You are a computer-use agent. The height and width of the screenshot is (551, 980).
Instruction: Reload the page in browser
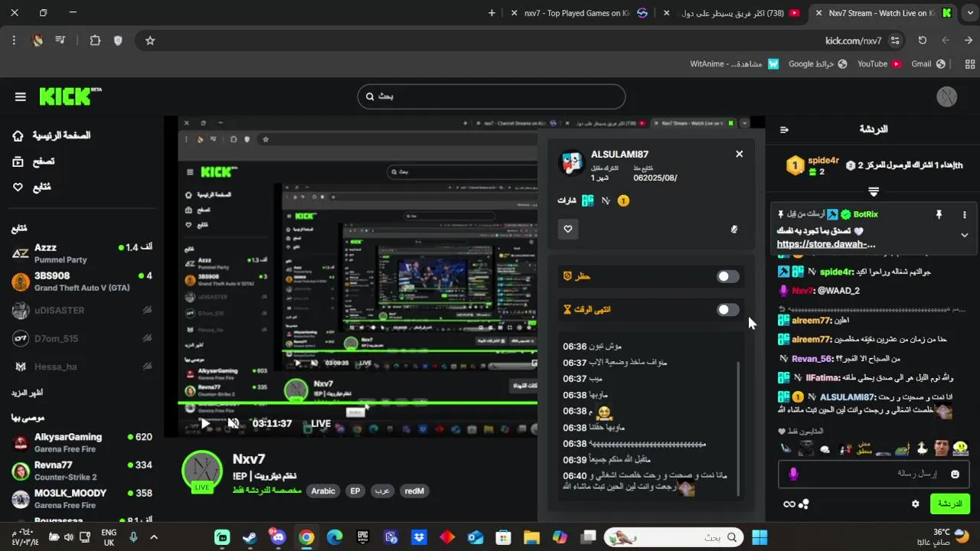coord(922,41)
